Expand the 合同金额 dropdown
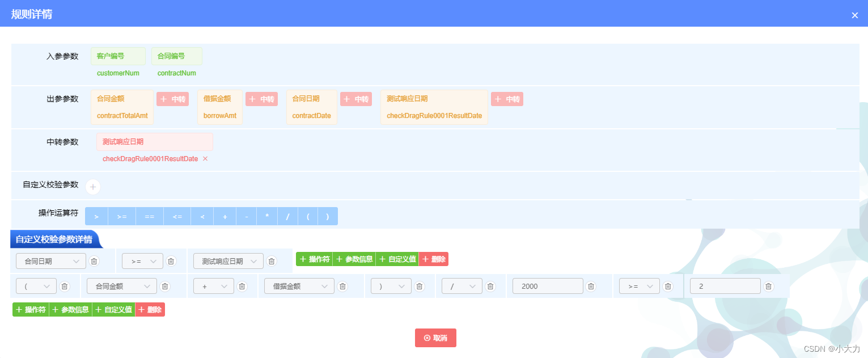Viewport: 868px width, 358px height. point(122,287)
